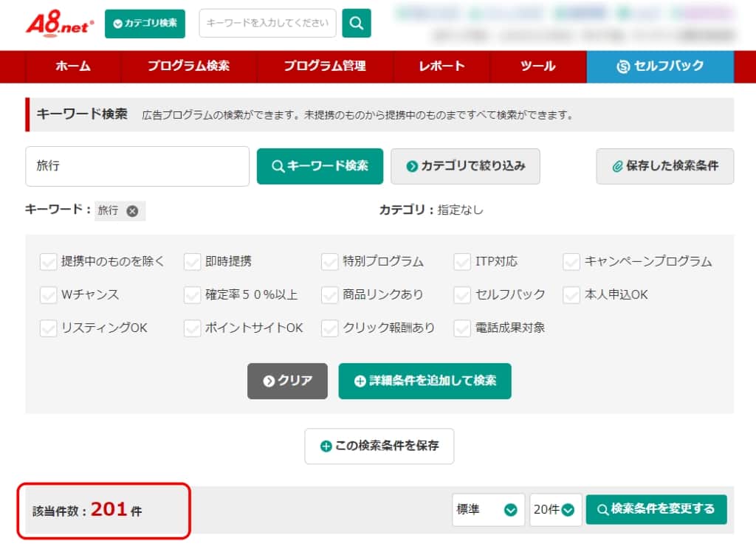Open 保存した検索条件
This screenshot has height=549, width=756.
(x=665, y=166)
